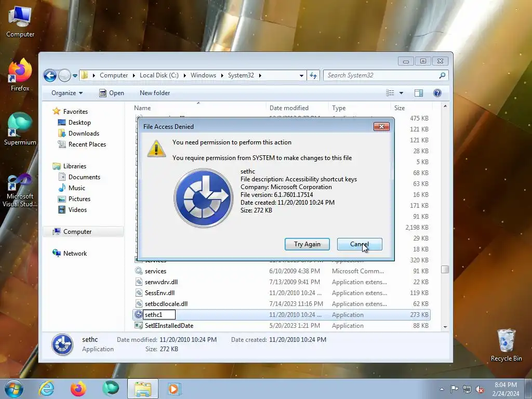Viewport: 532px width, 399px height.
Task: Click the refresh button beside address bar
Action: [x=313, y=76]
